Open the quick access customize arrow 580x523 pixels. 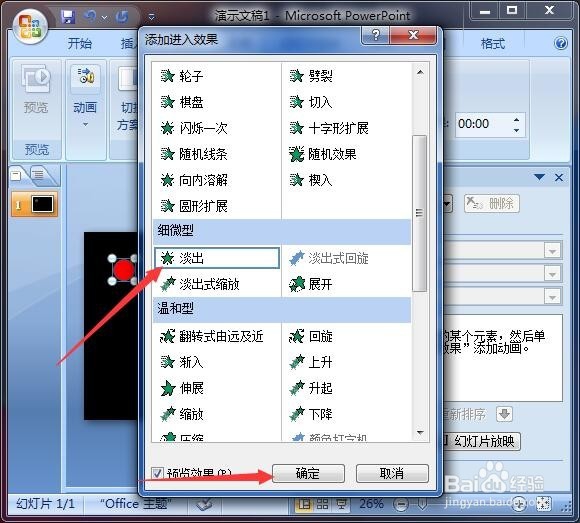[151, 17]
